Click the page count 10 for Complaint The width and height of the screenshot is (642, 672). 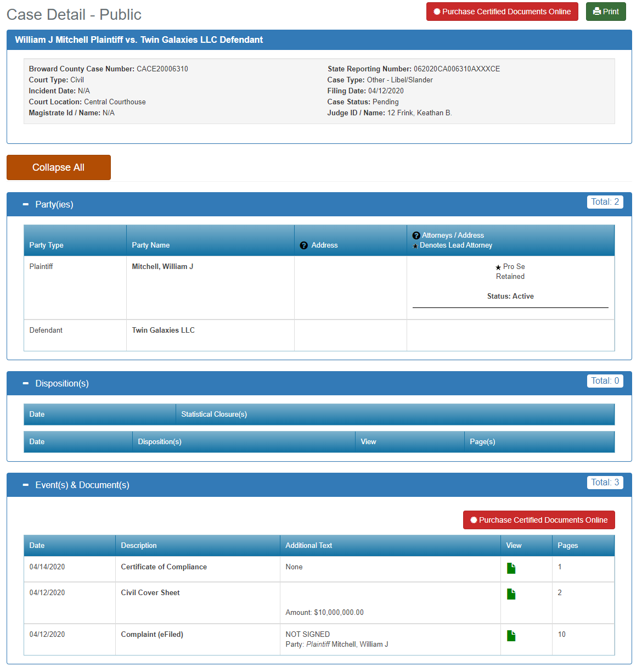[x=562, y=635]
